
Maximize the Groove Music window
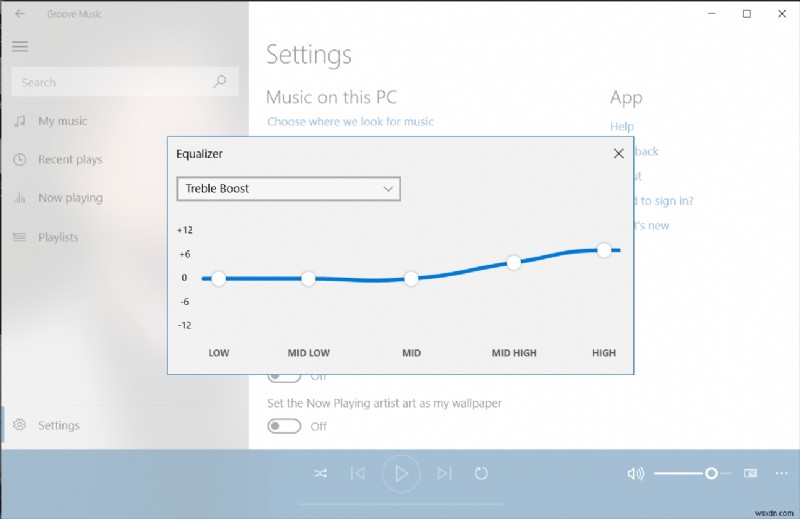coord(746,14)
